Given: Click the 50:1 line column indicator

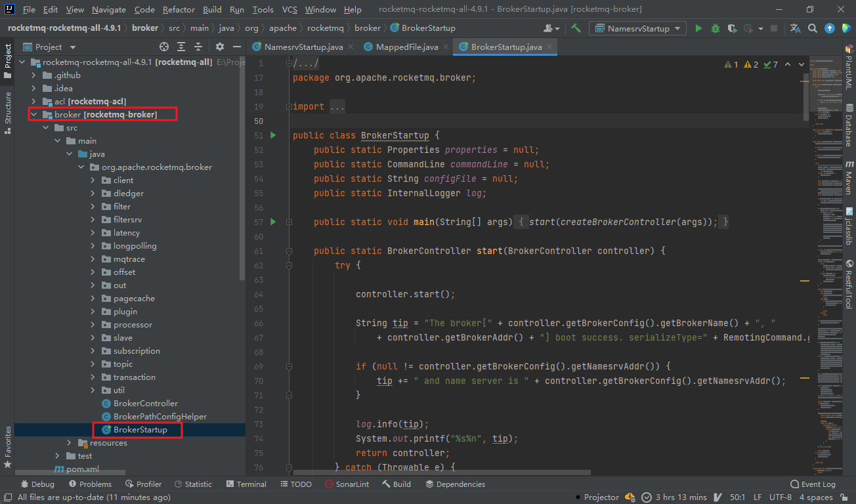Looking at the screenshot, I should 737,497.
